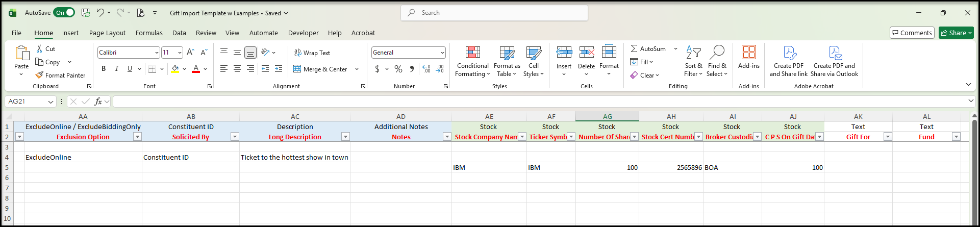This screenshot has width=980, height=227.
Task: Switch to the Acrobat tab
Action: tap(363, 33)
